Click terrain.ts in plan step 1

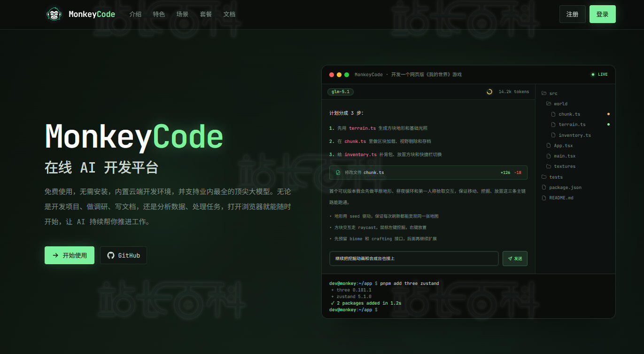(362, 128)
